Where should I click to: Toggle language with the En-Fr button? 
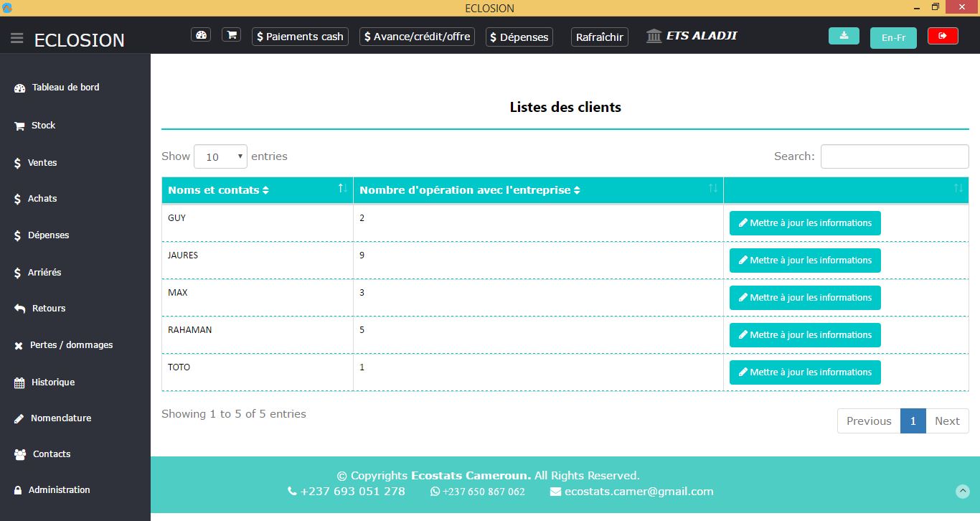pyautogui.click(x=893, y=37)
